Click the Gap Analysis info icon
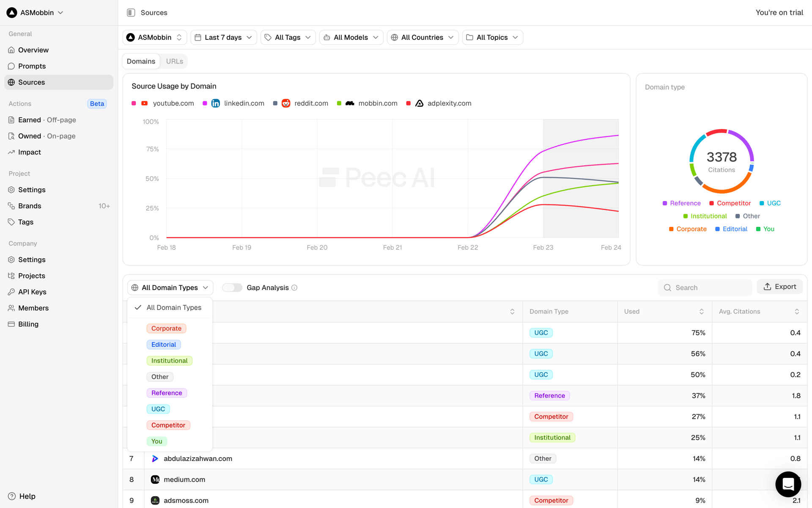Viewport: 812px width, 508px height. pos(294,287)
